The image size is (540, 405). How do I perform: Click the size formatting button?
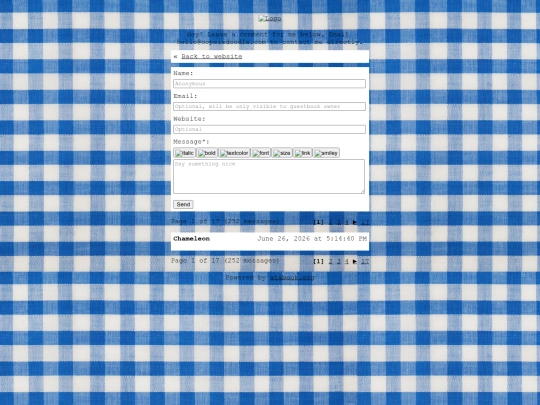(x=282, y=153)
